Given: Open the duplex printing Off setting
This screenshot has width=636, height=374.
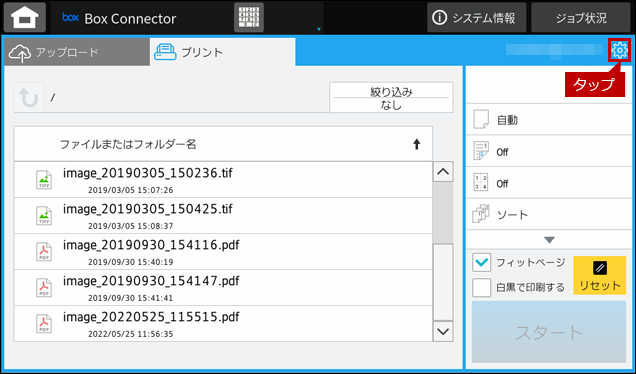Looking at the screenshot, I should coord(549,151).
